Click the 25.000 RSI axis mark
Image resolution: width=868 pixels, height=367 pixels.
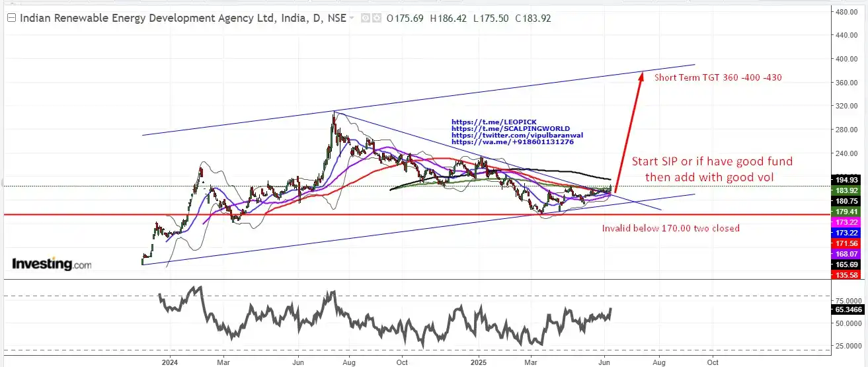pos(849,346)
